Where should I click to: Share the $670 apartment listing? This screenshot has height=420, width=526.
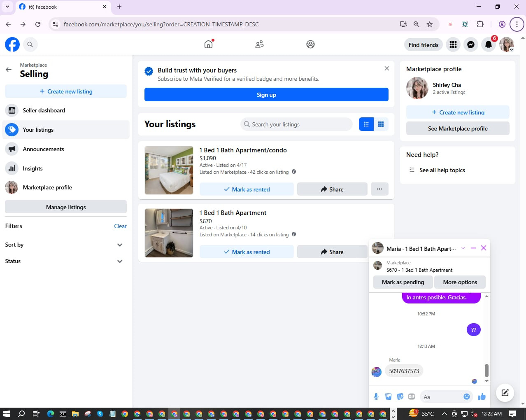332,252
